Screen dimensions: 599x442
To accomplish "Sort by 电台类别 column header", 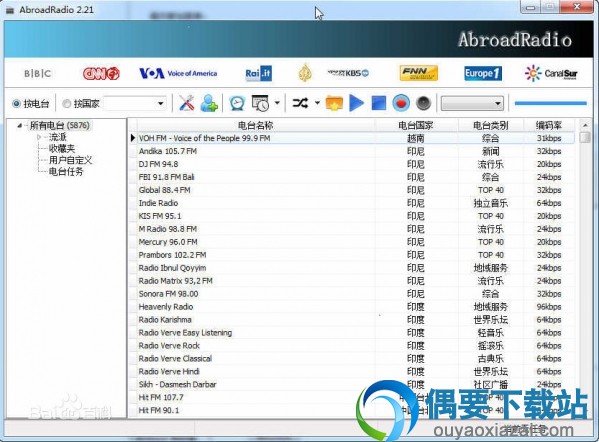I will pyautogui.click(x=491, y=125).
